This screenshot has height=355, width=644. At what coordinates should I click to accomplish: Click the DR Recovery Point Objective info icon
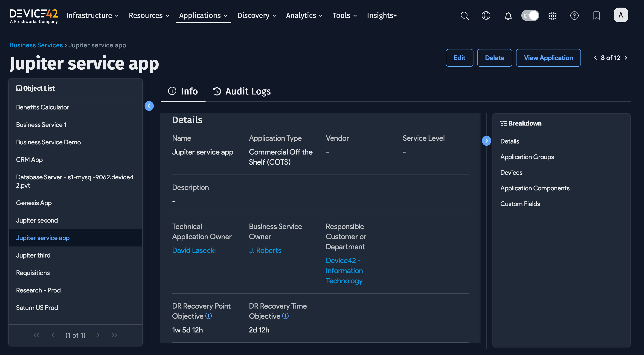tap(209, 316)
